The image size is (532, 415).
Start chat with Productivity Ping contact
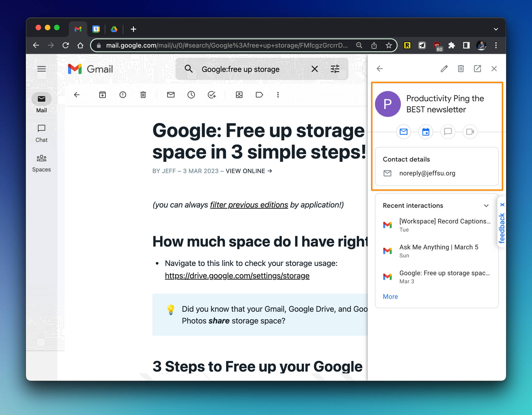click(x=448, y=132)
